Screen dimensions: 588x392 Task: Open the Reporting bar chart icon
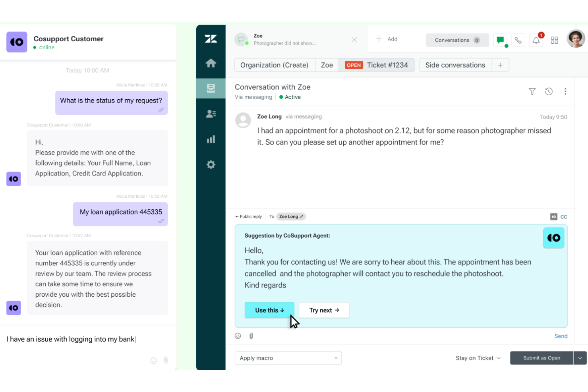[x=211, y=139]
